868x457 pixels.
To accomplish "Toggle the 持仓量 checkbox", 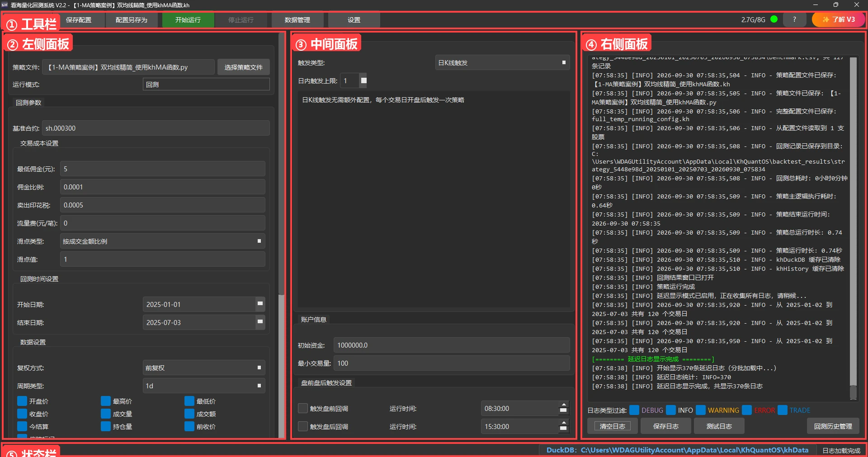I will click(106, 426).
